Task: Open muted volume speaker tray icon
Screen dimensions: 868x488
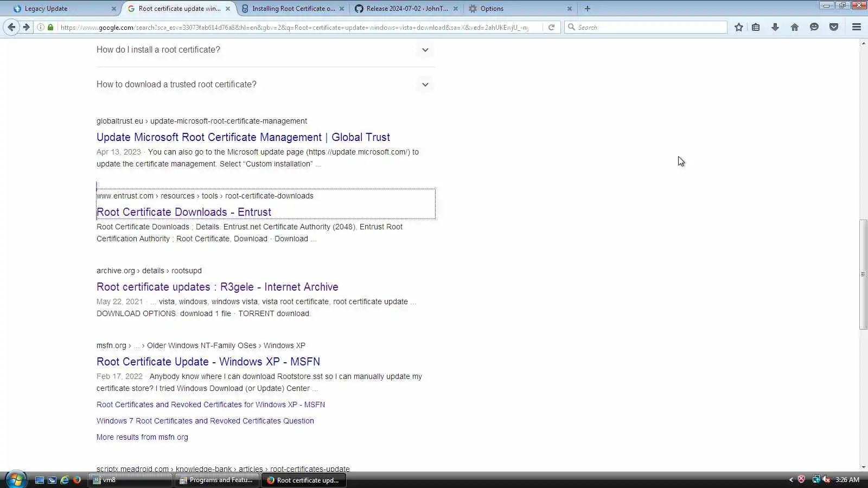Action: [x=826, y=479]
